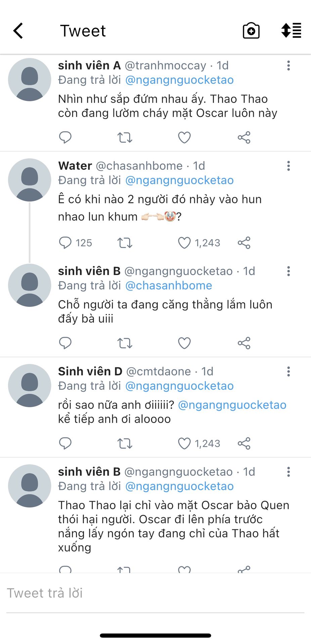Image resolution: width=311 pixels, height=644 pixels.
Task: Open the camera add-photo icon
Action: coord(251,31)
